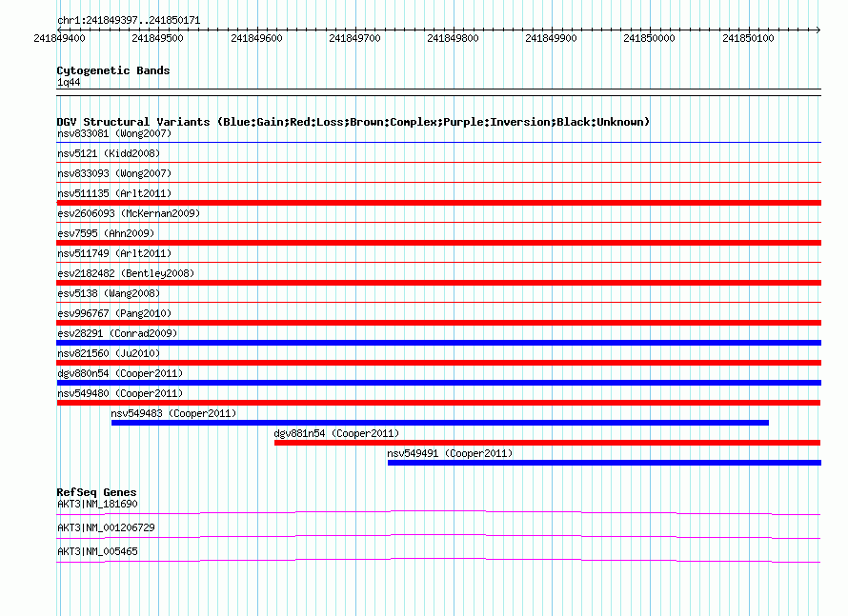Screen dimensions: 848x616
Task: Click the nsv511135 (Arlt2011) variant label
Action: point(114,193)
